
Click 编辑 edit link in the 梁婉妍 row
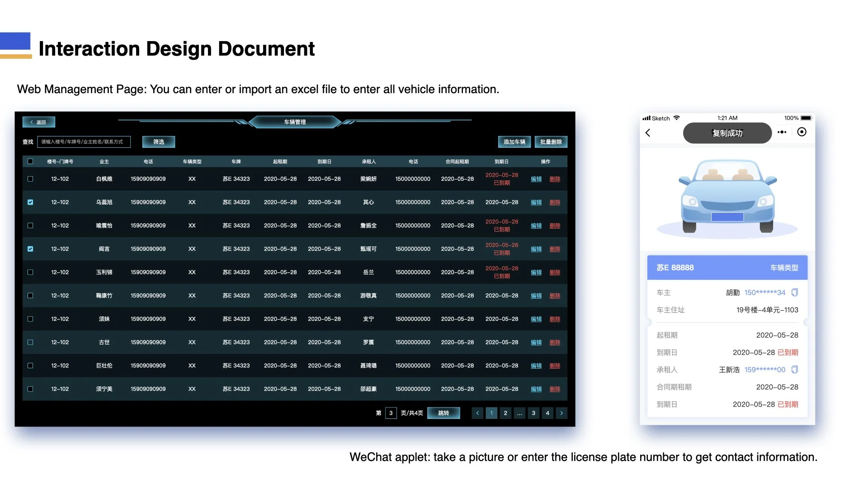click(536, 179)
